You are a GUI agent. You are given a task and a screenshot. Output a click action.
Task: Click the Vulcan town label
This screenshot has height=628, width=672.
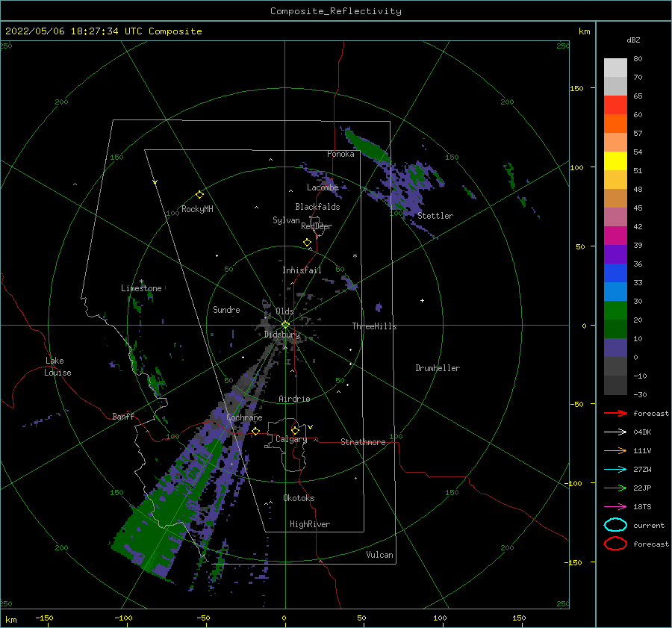click(379, 555)
